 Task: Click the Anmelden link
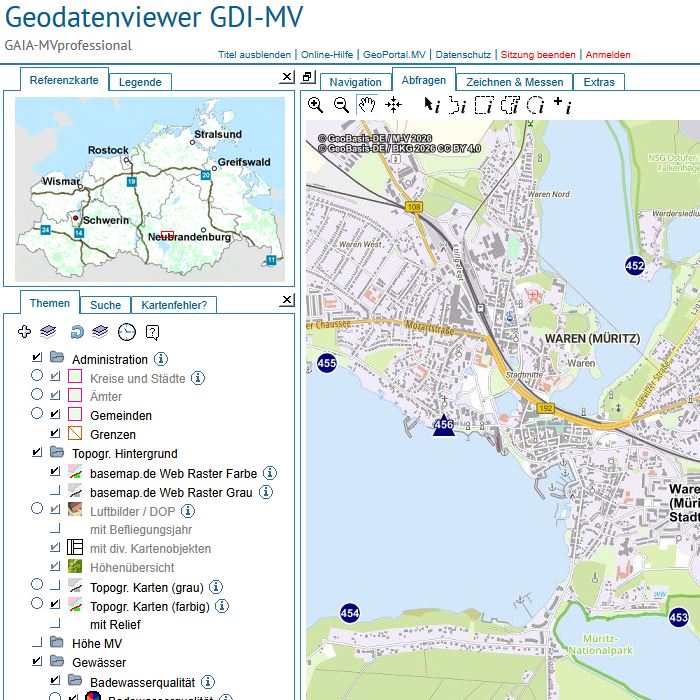click(x=608, y=54)
